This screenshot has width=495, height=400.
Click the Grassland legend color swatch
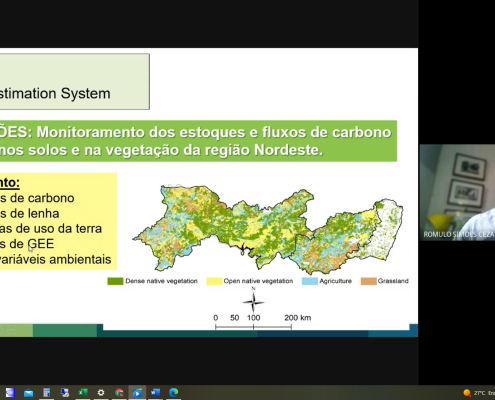[x=368, y=281]
